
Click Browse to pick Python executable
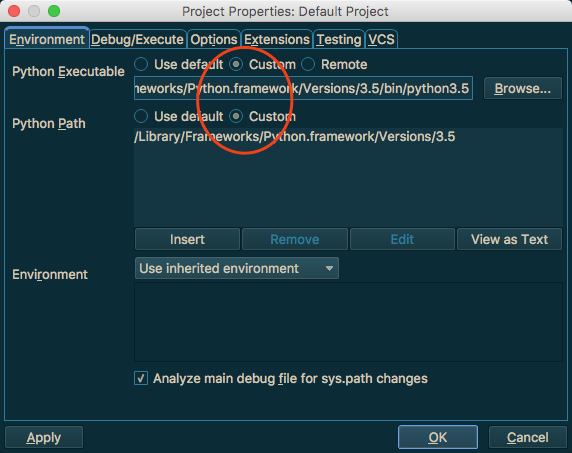[523, 88]
